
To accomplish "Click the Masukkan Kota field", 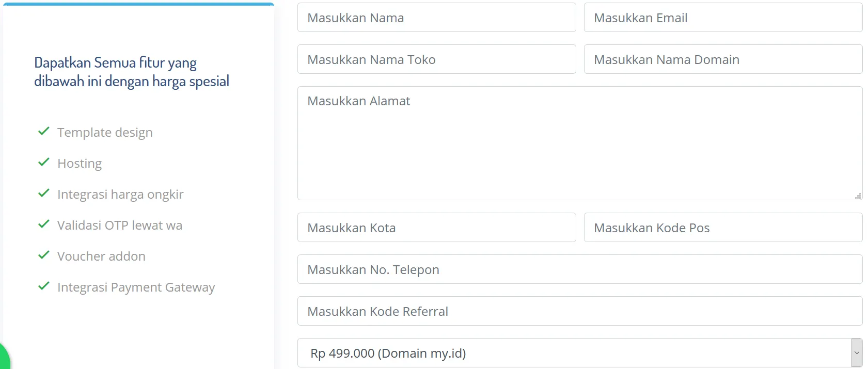I will [436, 228].
